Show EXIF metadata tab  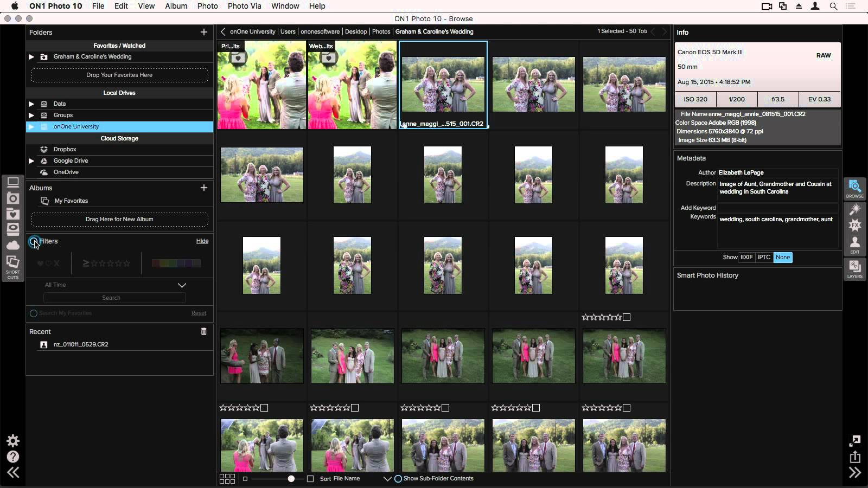click(746, 257)
